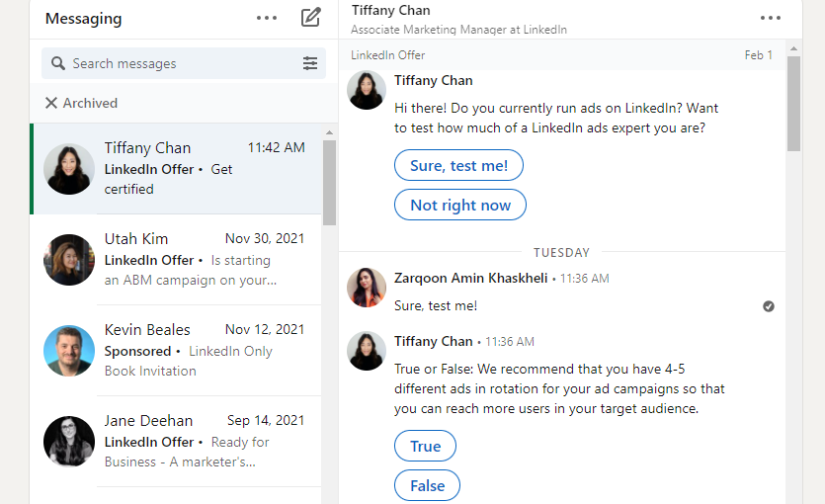This screenshot has height=504, width=825.
Task: Click the sent message checkmark status icon
Action: (x=768, y=306)
